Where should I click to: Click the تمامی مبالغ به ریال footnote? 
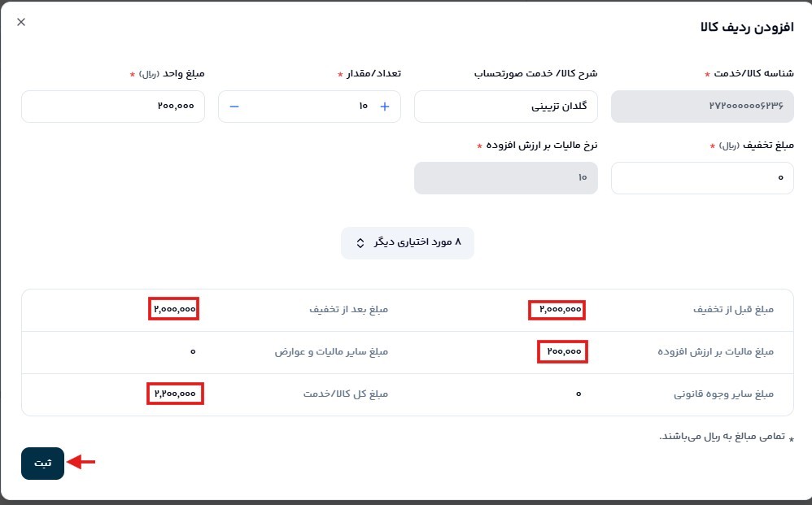(722, 437)
